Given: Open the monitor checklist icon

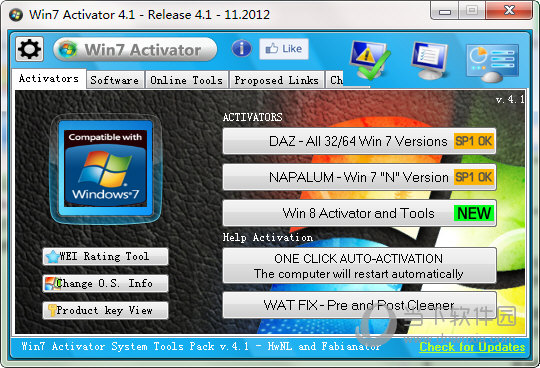Looking at the screenshot, I should (430, 60).
